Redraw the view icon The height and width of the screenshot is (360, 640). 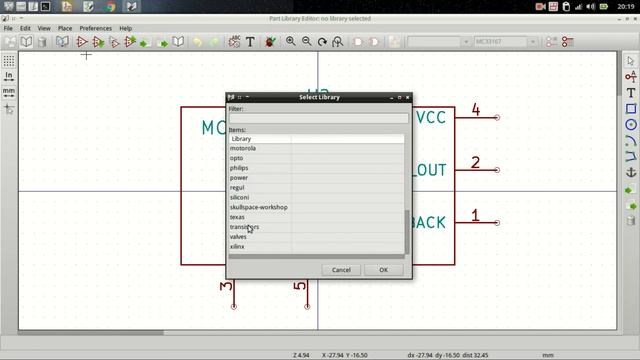coord(322,42)
